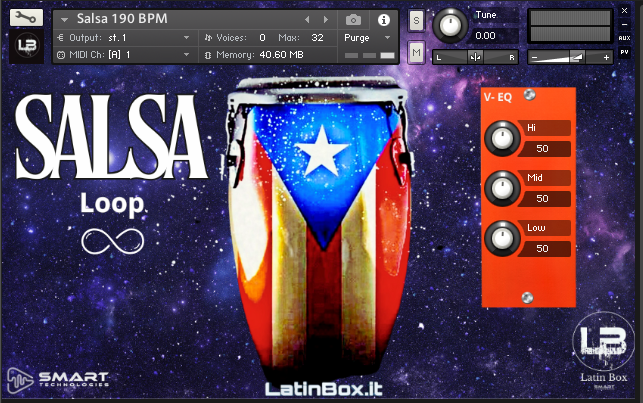Screen dimensions: 643x403
Task: Click the MIDI Ch port icon
Action: point(61,55)
